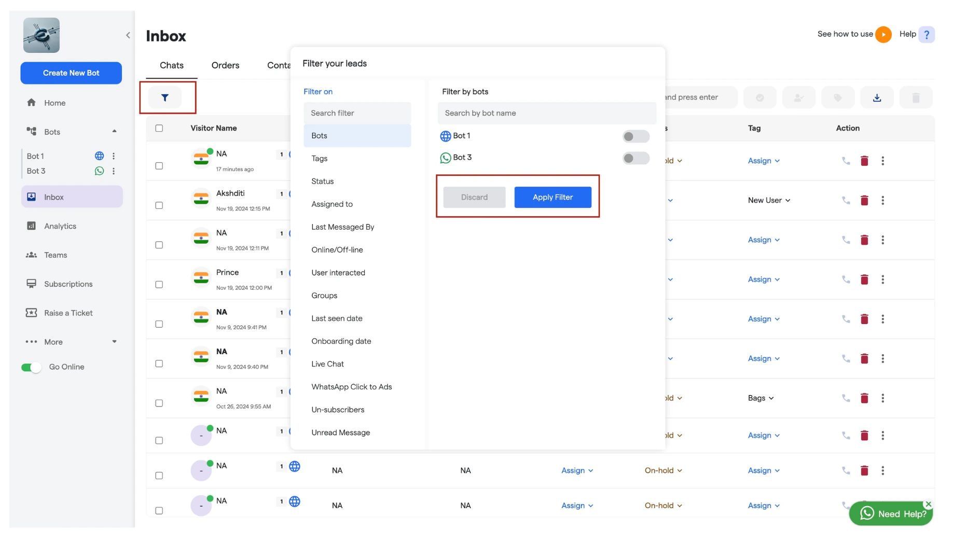The height and width of the screenshot is (560, 968).
Task: Click the account logo thumbnail
Action: pyautogui.click(x=42, y=35)
